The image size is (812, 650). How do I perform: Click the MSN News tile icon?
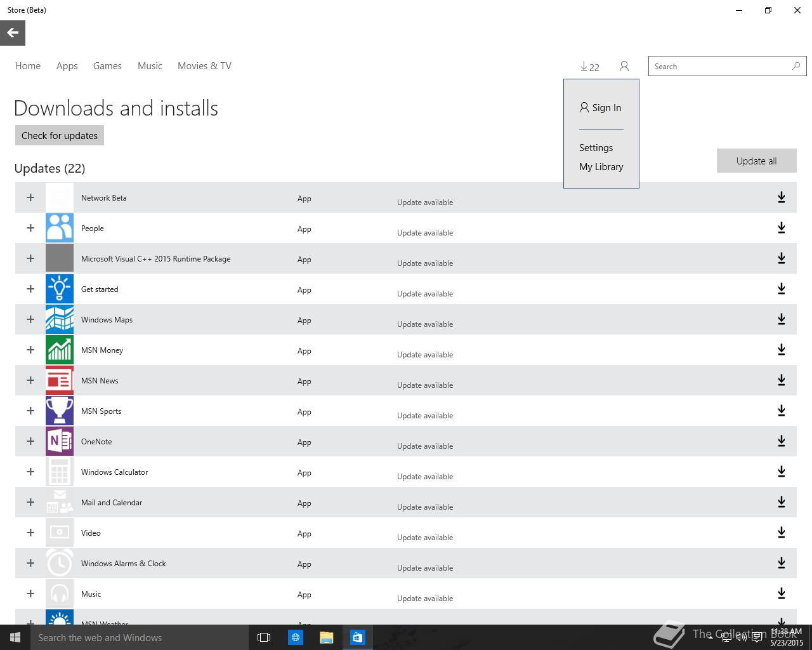(x=60, y=380)
